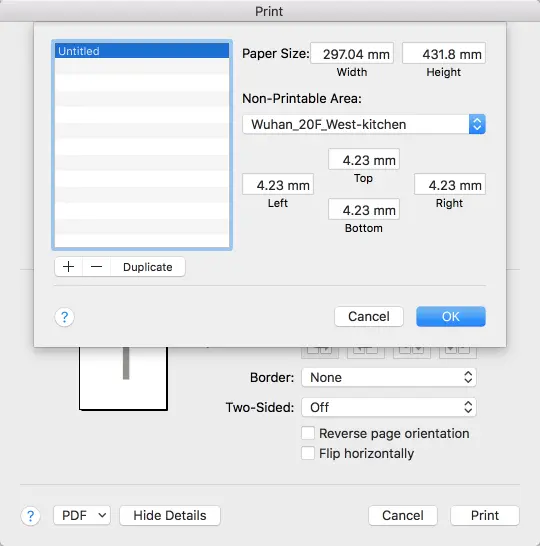Click the Left margin field
Screen dimensions: 540x546
pos(278,184)
